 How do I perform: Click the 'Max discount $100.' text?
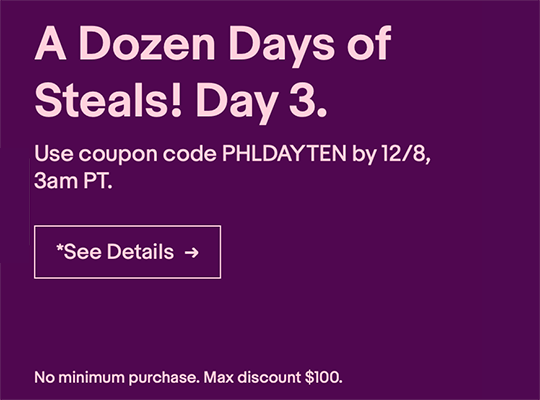click(273, 377)
